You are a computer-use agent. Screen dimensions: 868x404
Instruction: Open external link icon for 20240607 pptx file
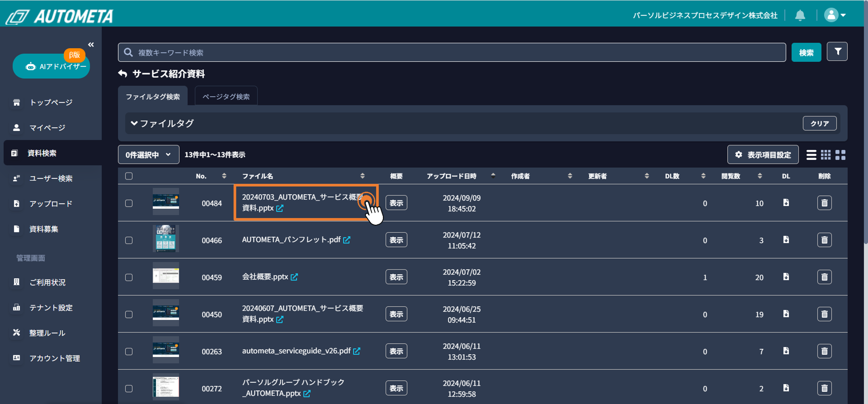[280, 319]
